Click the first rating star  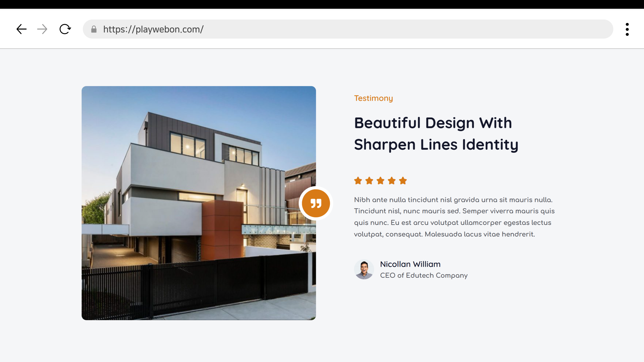(x=358, y=180)
